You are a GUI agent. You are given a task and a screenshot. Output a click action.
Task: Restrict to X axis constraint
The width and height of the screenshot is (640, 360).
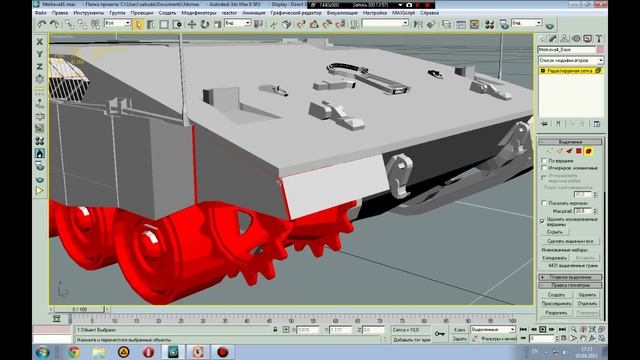pos(40,42)
